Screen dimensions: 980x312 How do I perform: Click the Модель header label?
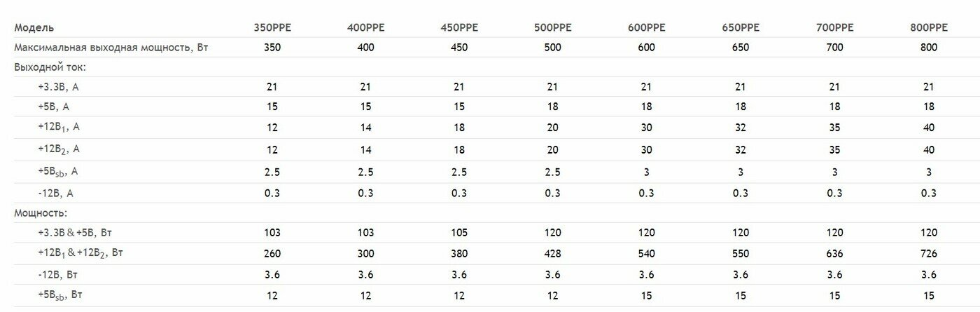(34, 28)
